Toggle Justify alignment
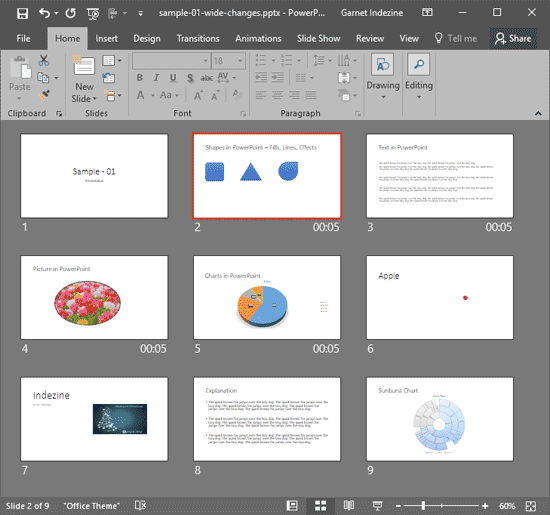The width and height of the screenshot is (550, 515). point(311,95)
